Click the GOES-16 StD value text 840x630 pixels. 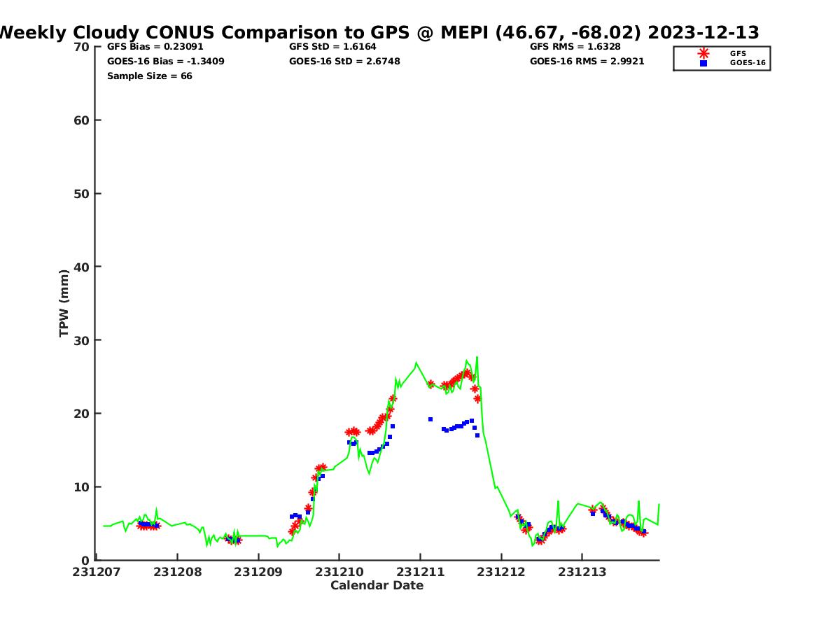pos(344,62)
